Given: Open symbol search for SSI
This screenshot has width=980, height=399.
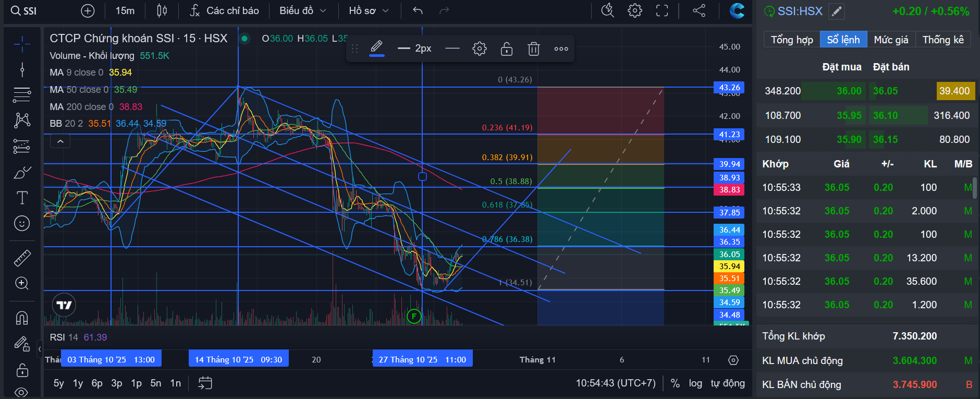Looking at the screenshot, I should 24,11.
